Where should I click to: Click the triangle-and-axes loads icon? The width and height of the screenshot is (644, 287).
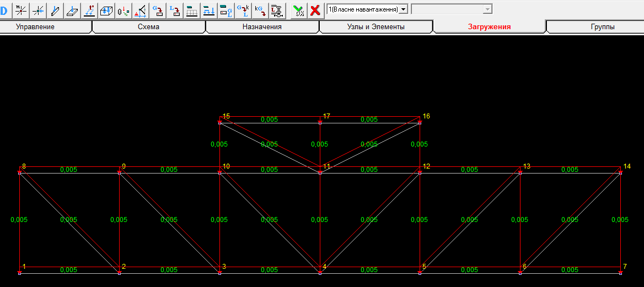tap(141, 10)
